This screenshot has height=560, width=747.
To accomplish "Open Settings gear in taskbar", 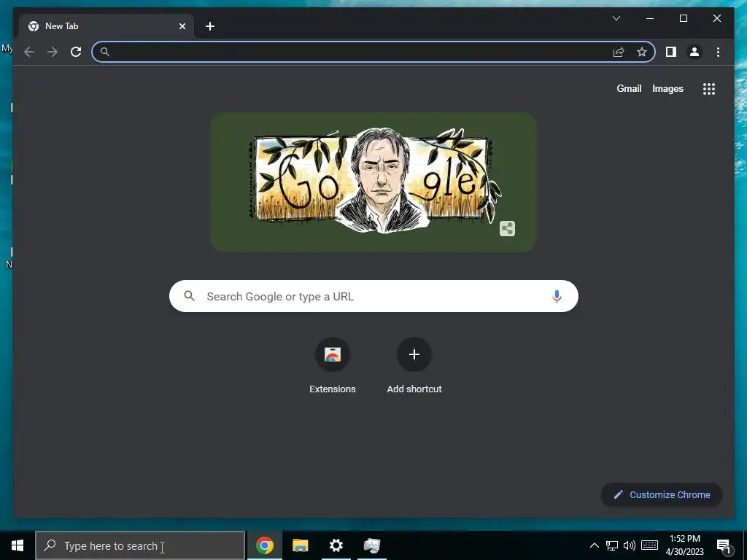I will 336,545.
